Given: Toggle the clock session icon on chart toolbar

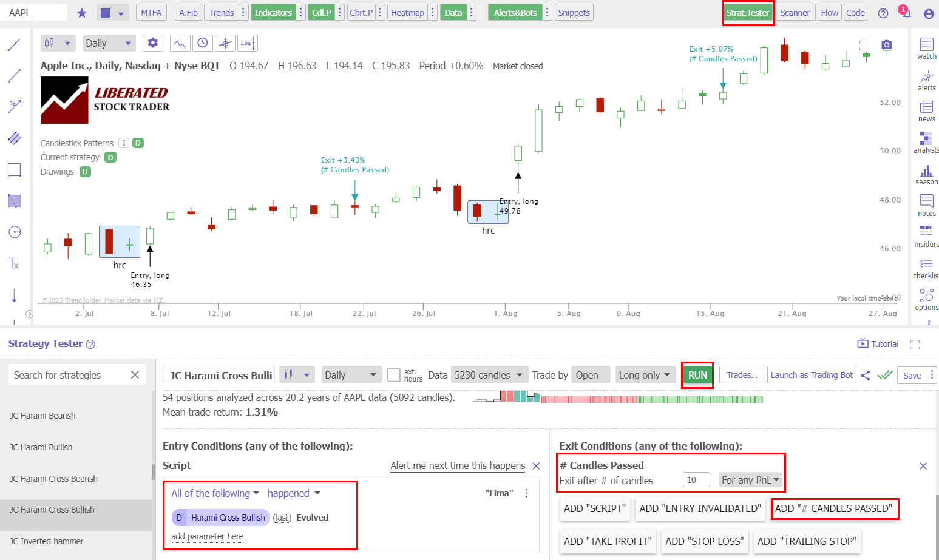Looking at the screenshot, I should pyautogui.click(x=203, y=42).
